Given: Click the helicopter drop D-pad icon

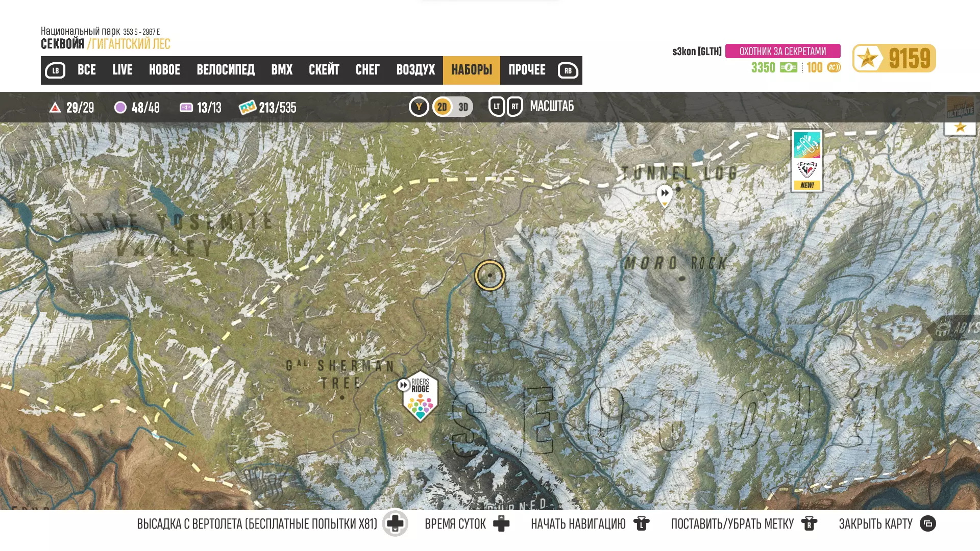Looking at the screenshot, I should [395, 523].
